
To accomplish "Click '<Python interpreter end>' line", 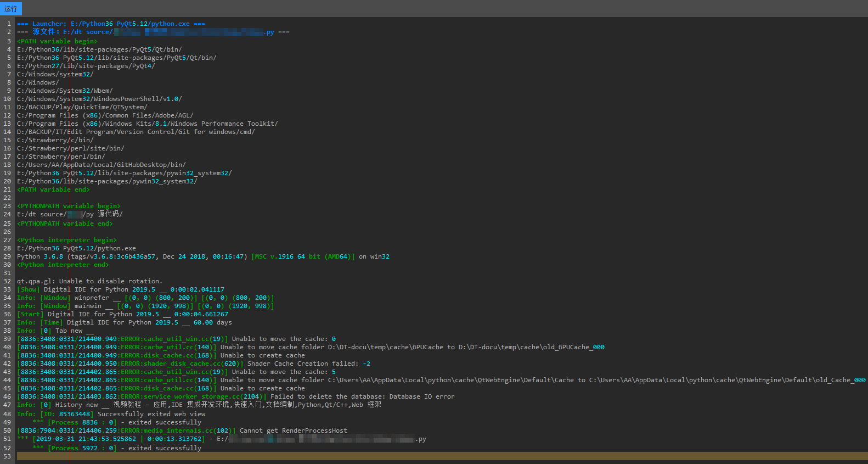I will (63, 265).
